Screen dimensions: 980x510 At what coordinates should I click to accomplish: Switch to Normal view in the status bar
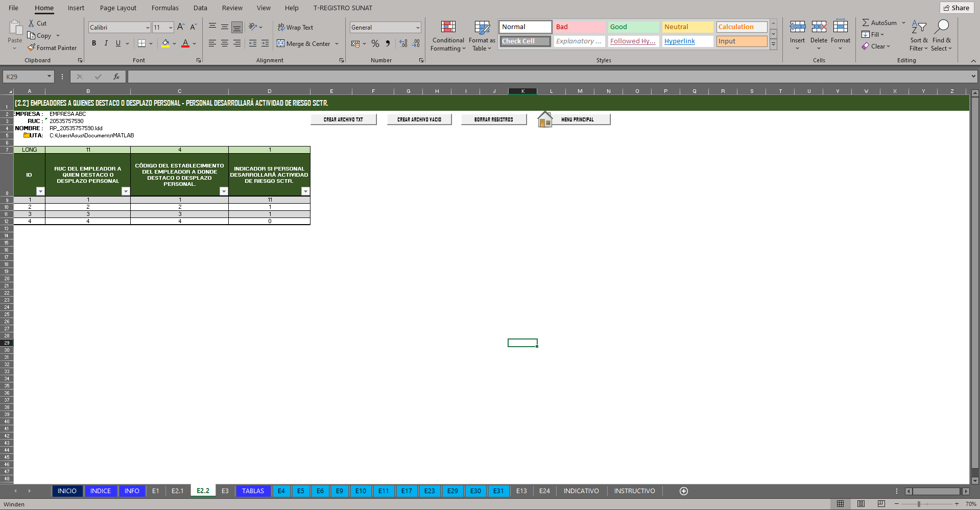(840, 504)
